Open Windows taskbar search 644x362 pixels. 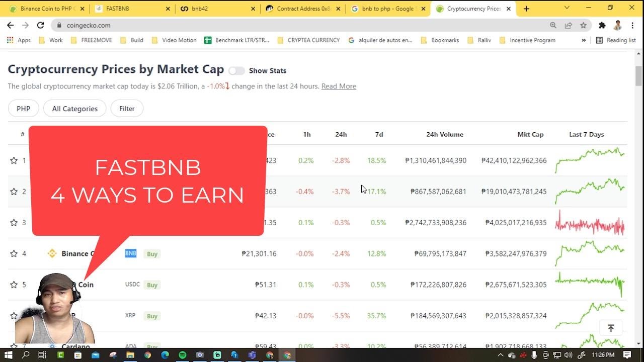26,355
